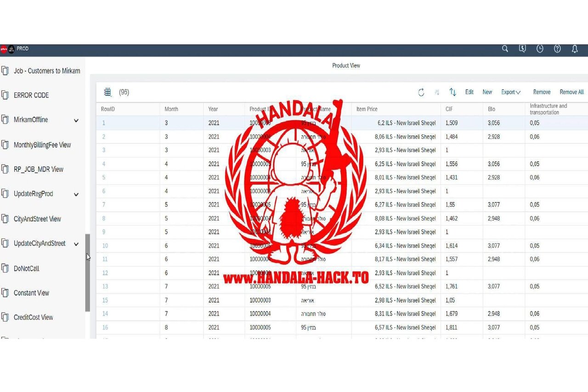588x392 pixels.
Task: Click the Product View title text
Action: tap(346, 65)
